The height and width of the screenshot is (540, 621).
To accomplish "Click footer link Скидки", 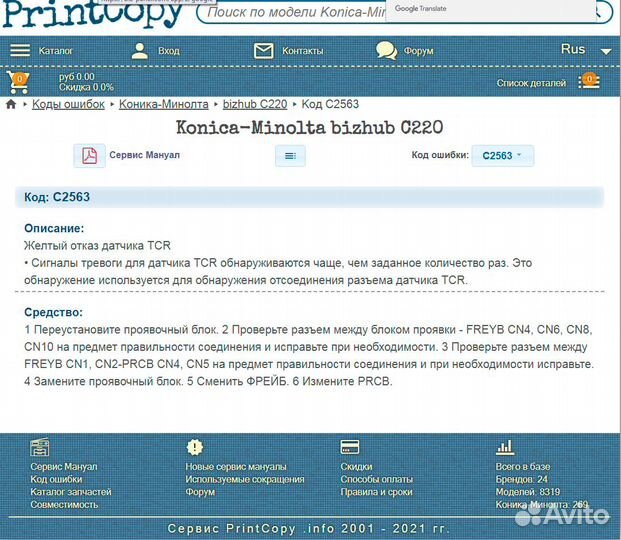I will coord(356,467).
